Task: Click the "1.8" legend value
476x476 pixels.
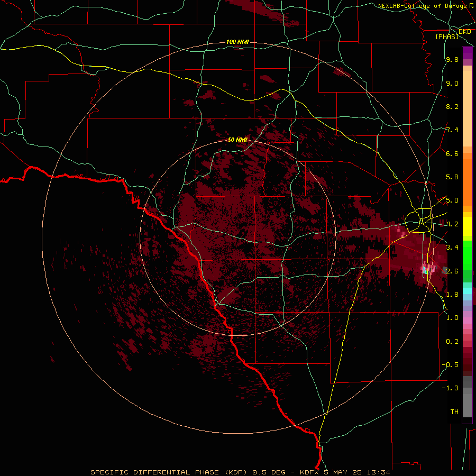Action: coord(452,295)
